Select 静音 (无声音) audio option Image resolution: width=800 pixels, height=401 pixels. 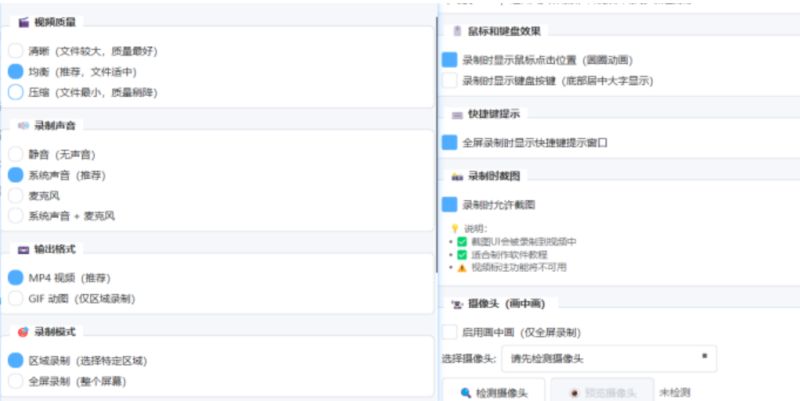[15, 155]
